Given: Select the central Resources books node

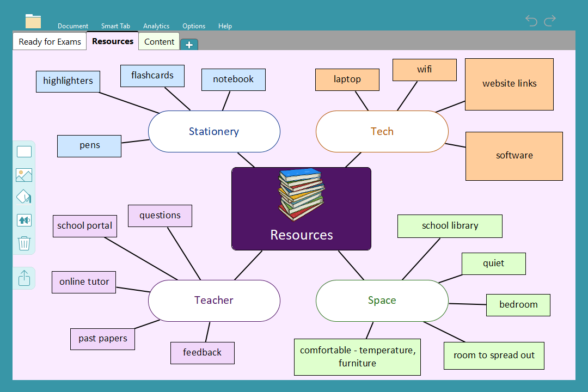Looking at the screenshot, I should [x=301, y=209].
